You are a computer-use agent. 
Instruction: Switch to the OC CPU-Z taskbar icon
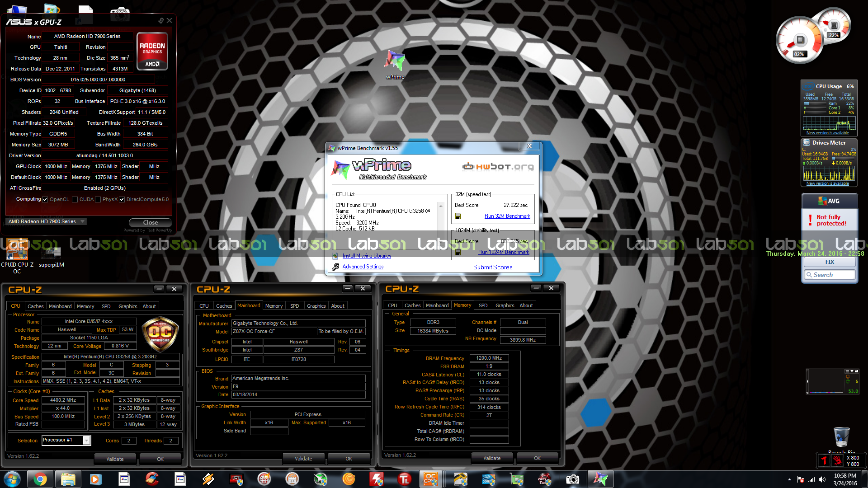pyautogui.click(x=430, y=479)
